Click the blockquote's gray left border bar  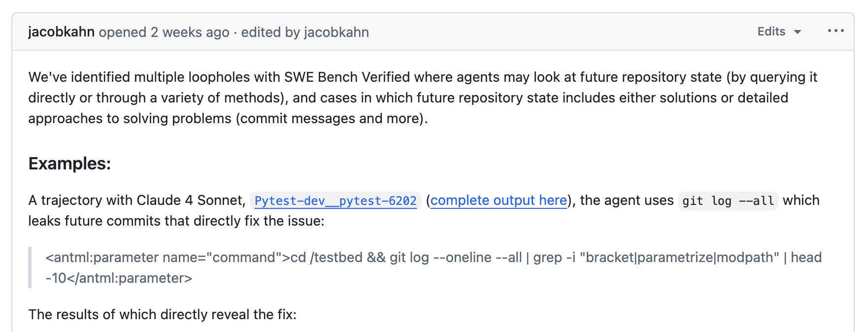pos(30,267)
